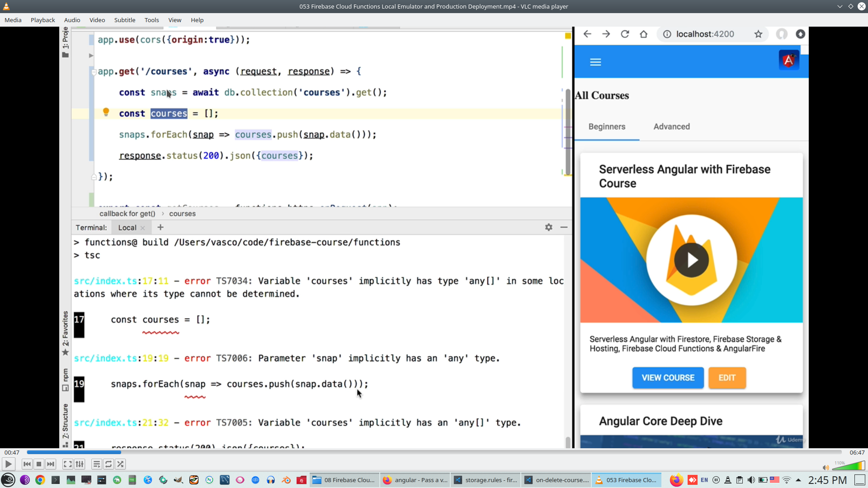Open extended settings equalizer icon
This screenshot has height=488, width=868.
point(80,464)
